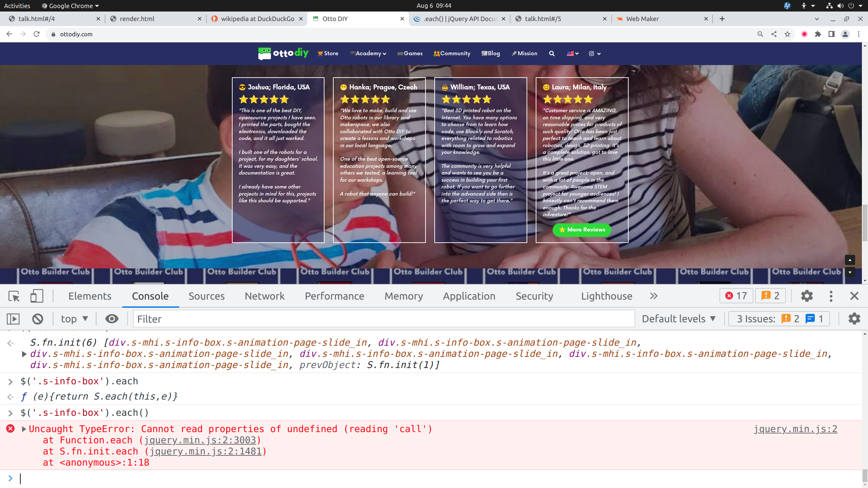Screen dimensions: 868x488
Task: Click the red error count badge
Action: pos(736,296)
